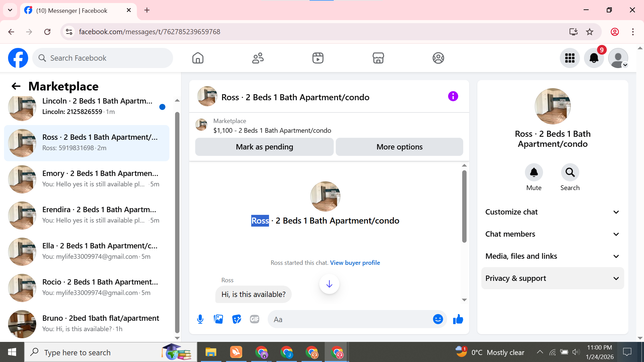This screenshot has width=644, height=362.
Task: Send a thumbs-up like
Action: click(x=458, y=319)
